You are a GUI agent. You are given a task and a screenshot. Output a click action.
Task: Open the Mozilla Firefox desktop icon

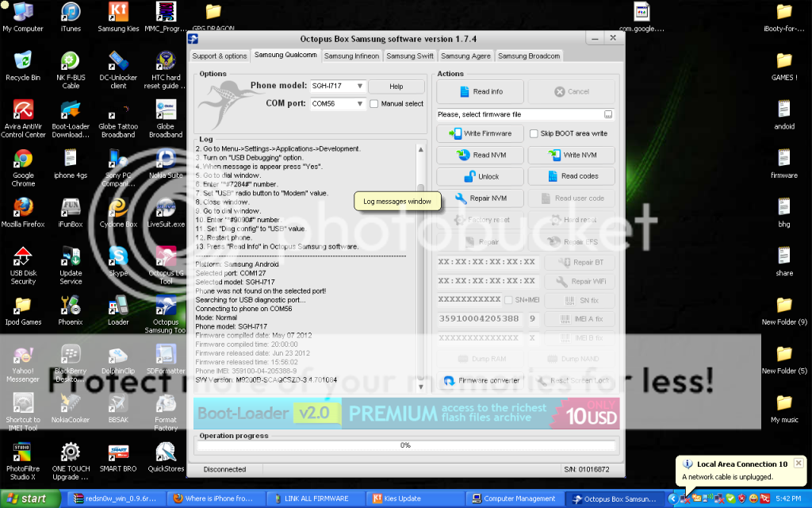coord(23,213)
